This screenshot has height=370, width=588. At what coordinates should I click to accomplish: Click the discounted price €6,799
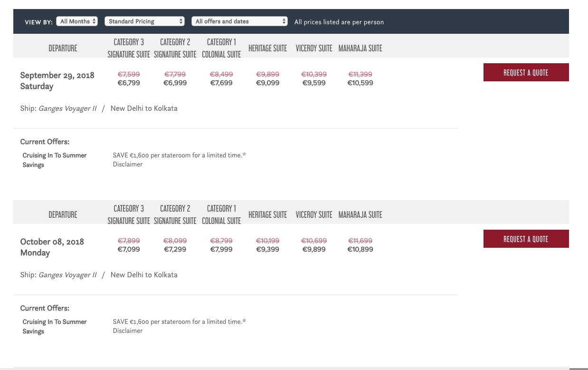(x=129, y=83)
